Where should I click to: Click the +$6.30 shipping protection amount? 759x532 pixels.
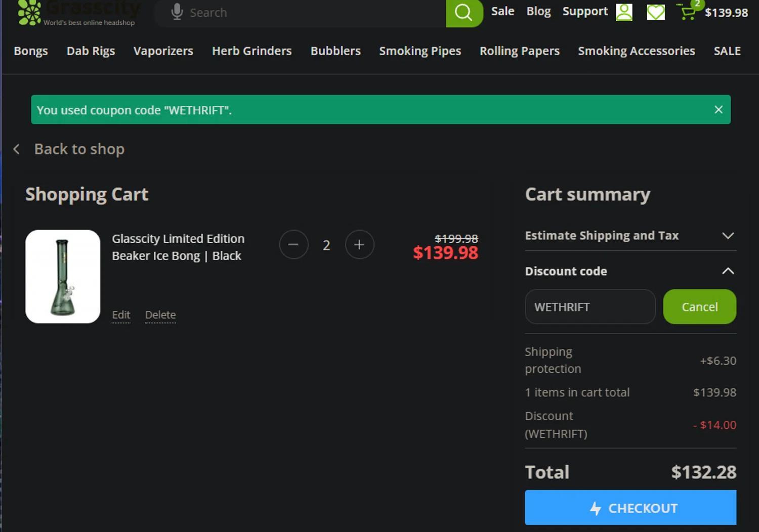pos(718,361)
